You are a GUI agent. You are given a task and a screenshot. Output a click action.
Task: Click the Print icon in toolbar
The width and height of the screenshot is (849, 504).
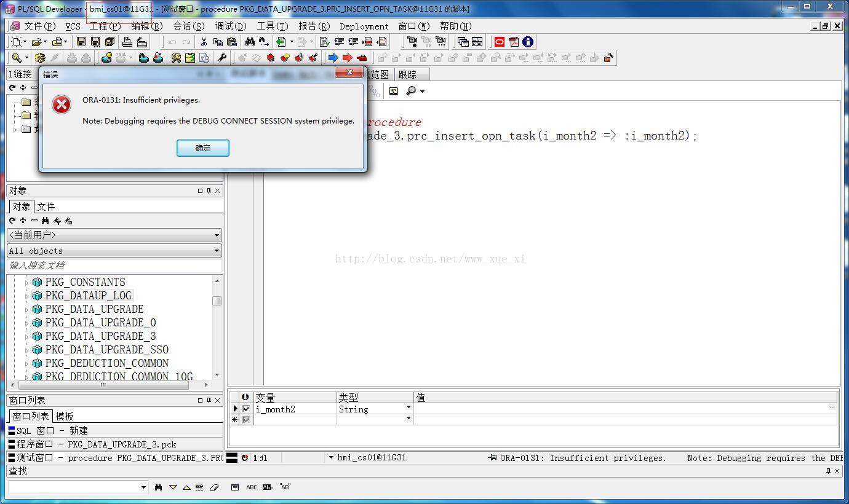pos(127,42)
